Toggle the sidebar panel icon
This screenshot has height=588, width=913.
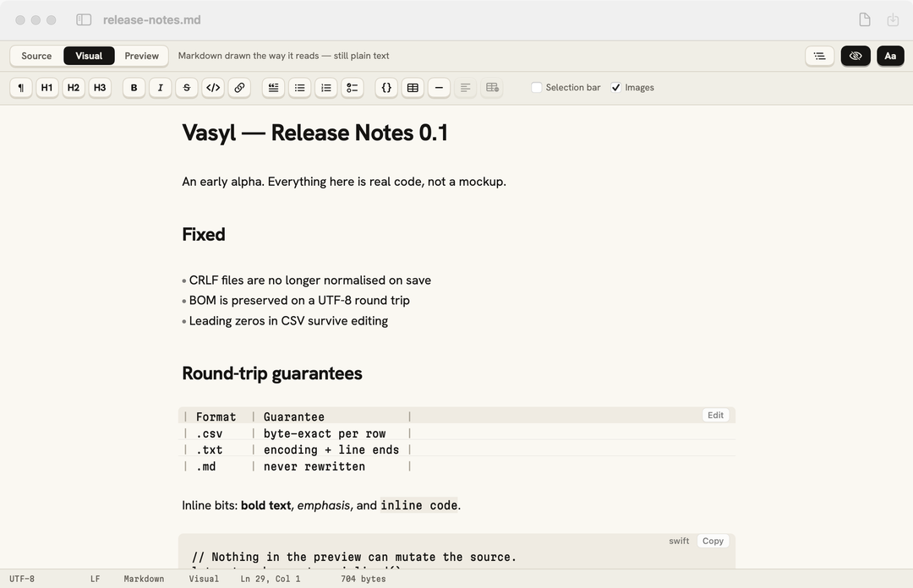pos(84,19)
